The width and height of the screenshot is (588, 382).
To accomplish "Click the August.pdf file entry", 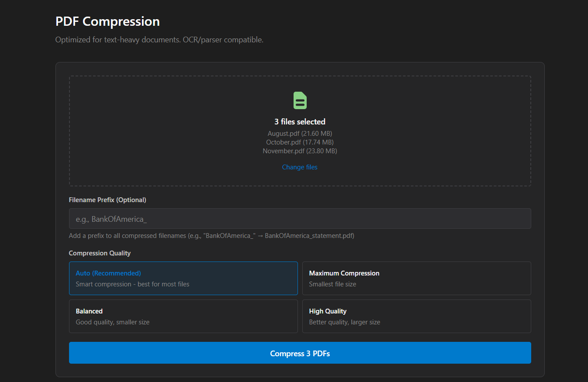I will 300,134.
